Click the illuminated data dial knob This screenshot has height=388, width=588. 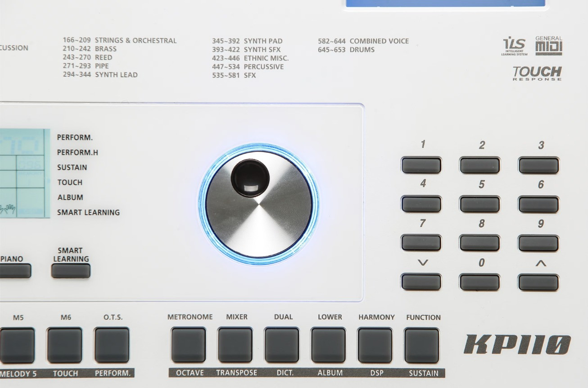(259, 204)
